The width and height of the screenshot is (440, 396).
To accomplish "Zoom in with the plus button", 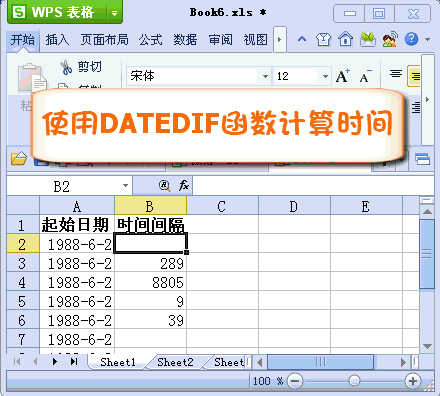I will point(413,381).
